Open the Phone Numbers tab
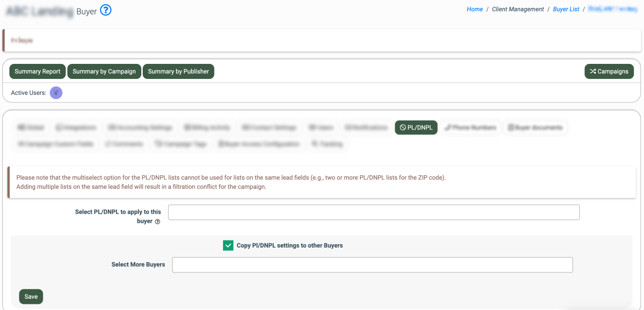 (470, 128)
